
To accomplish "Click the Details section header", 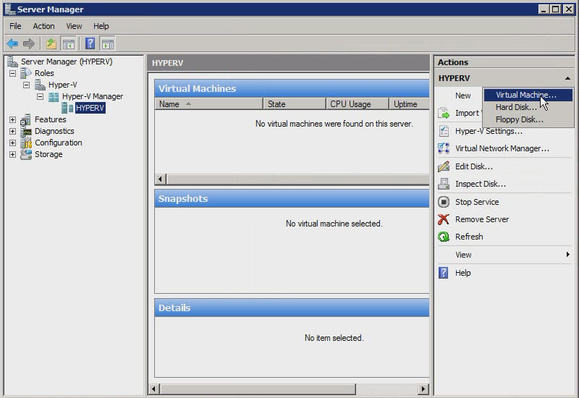I will coord(292,308).
